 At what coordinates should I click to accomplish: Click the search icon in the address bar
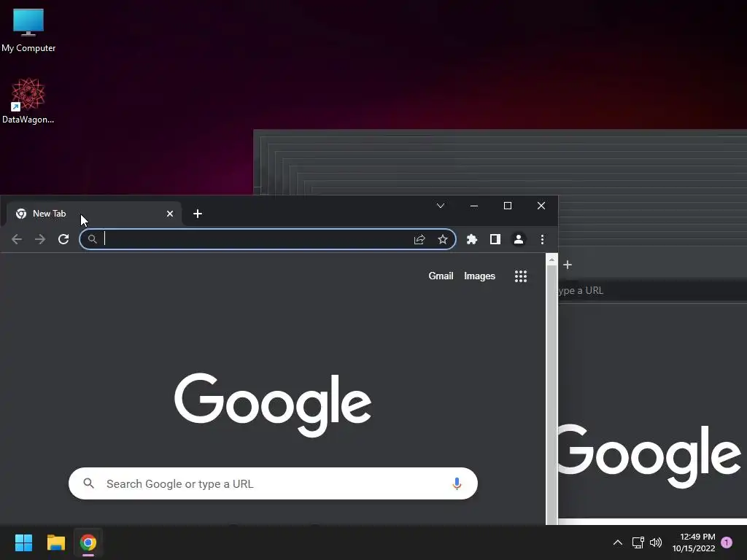click(x=93, y=239)
